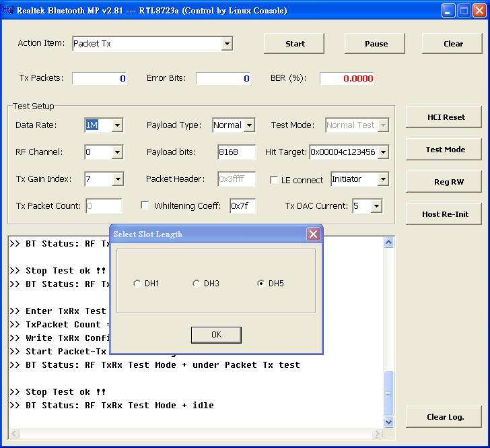Expand the Hit Target dropdown
The width and height of the screenshot is (490, 448).
click(383, 152)
